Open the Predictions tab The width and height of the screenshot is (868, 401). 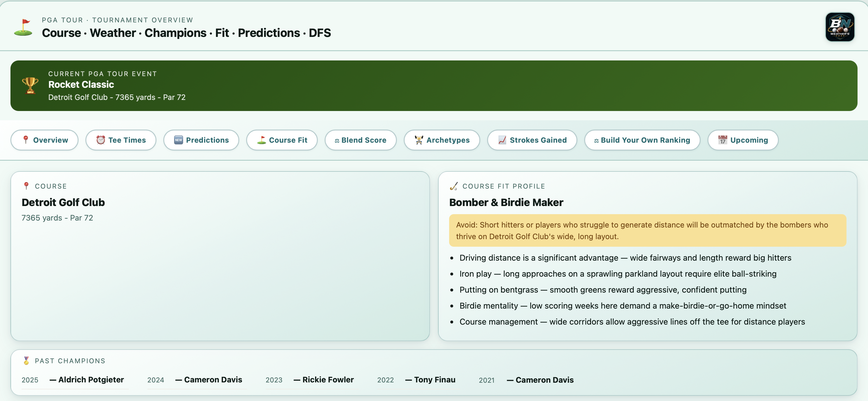pos(201,140)
